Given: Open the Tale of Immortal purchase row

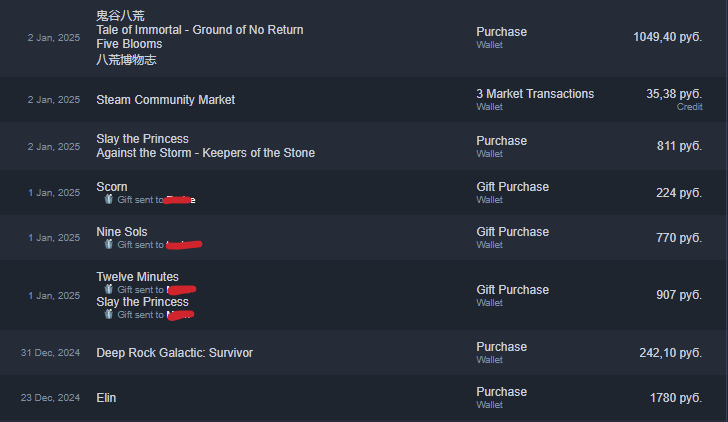Looking at the screenshot, I should click(364, 38).
